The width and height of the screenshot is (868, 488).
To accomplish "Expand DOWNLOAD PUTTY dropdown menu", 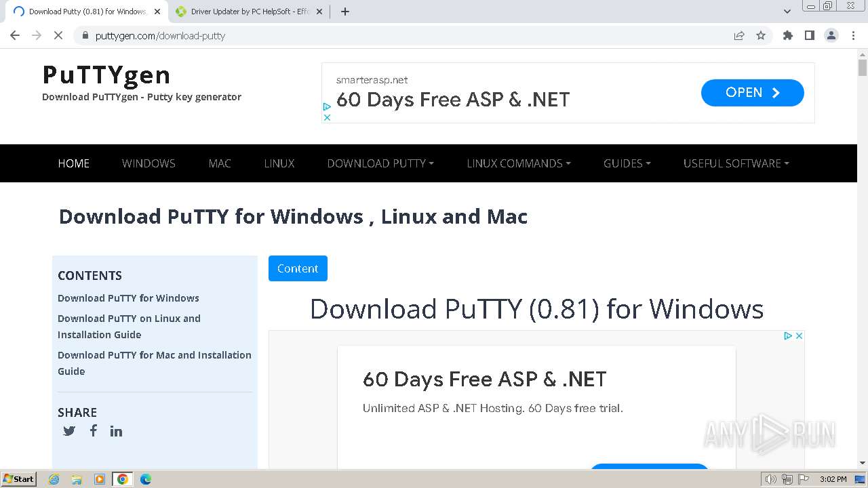I will coord(380,163).
